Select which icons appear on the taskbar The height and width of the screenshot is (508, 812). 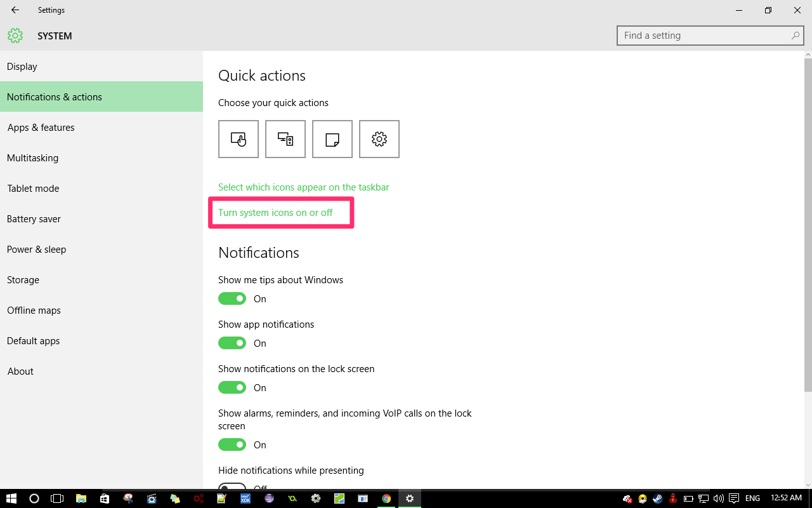tap(304, 187)
